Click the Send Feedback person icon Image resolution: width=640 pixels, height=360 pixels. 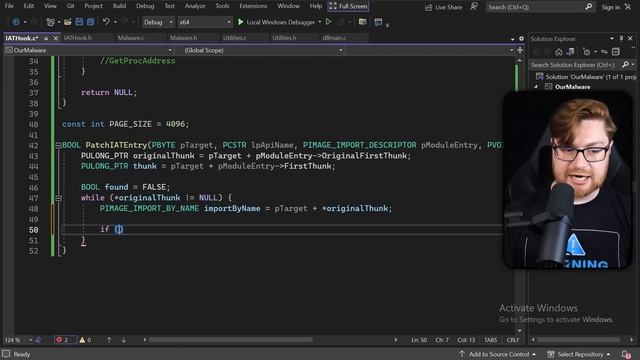(474, 7)
